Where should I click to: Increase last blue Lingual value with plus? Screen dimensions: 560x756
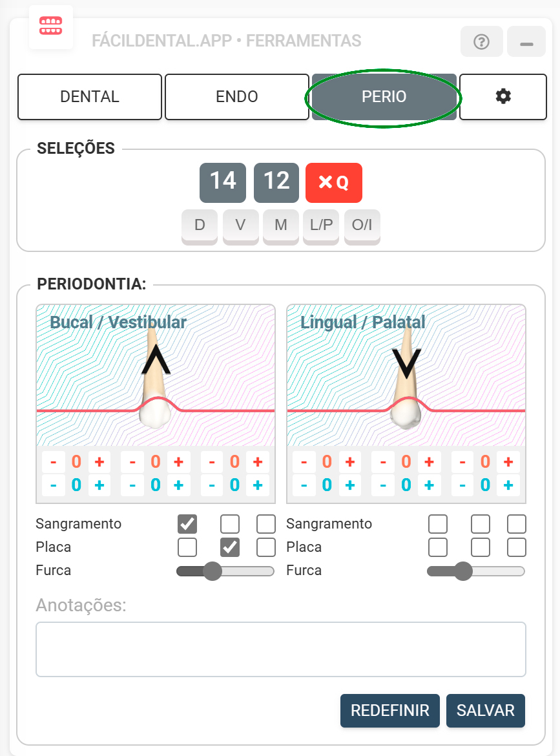508,485
